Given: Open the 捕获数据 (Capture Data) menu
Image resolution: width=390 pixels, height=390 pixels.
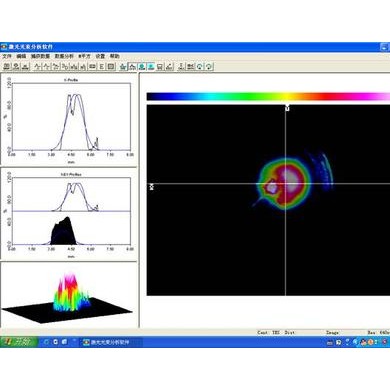Looking at the screenshot, I should 40,56.
